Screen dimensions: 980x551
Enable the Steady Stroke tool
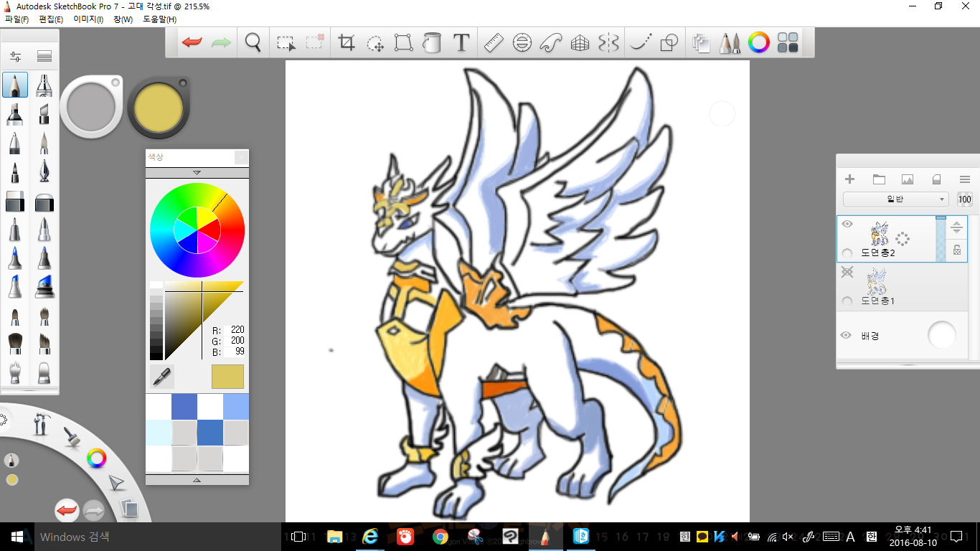click(x=639, y=43)
